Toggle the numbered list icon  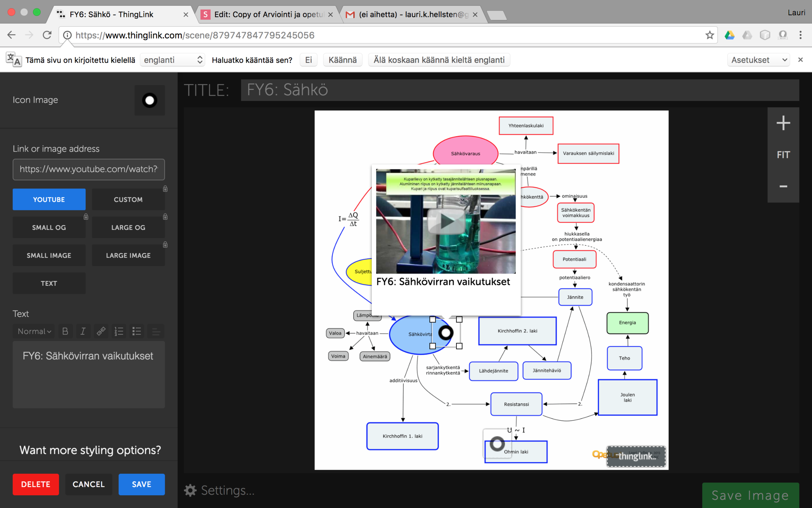(x=119, y=331)
